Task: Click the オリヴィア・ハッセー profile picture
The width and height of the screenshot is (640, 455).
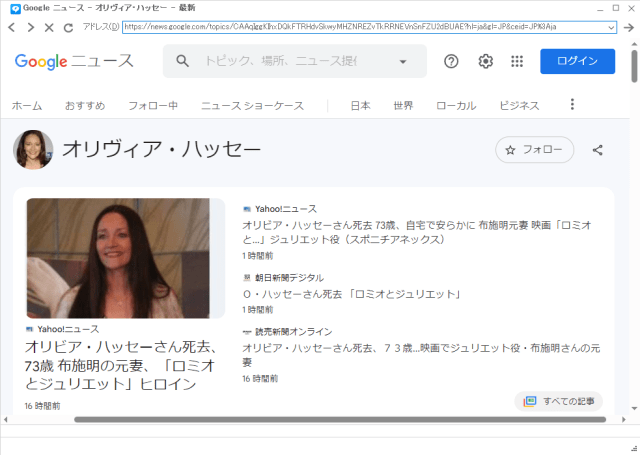Action: [x=33, y=149]
